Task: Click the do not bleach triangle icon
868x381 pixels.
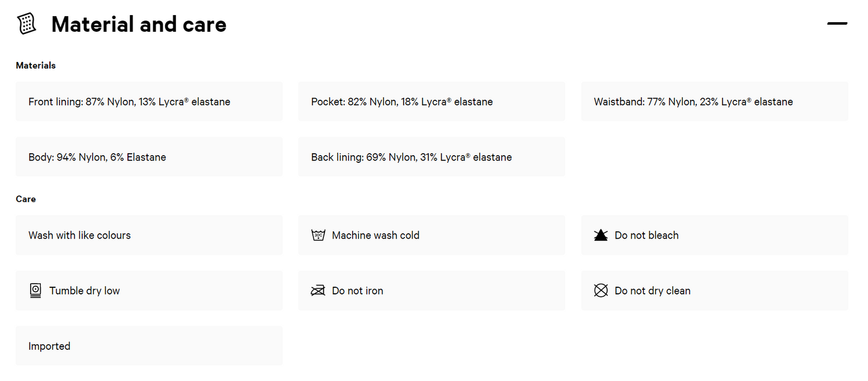Action: (601, 235)
